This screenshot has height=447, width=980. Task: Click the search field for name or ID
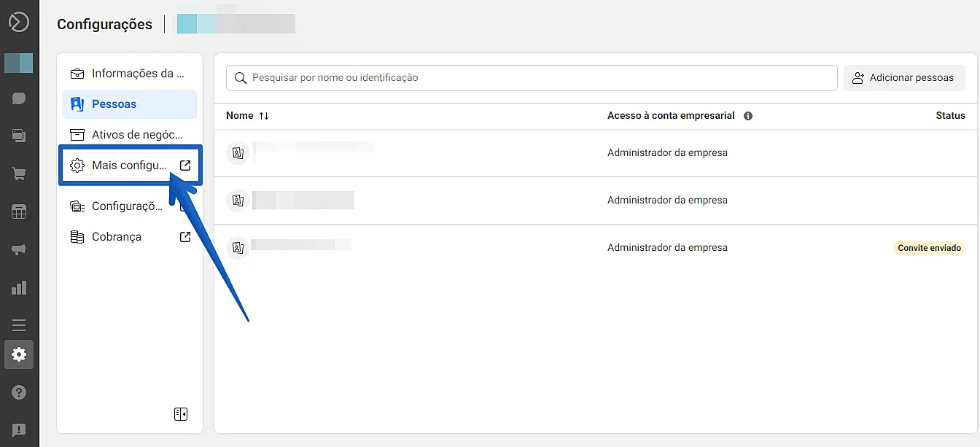pyautogui.click(x=532, y=78)
